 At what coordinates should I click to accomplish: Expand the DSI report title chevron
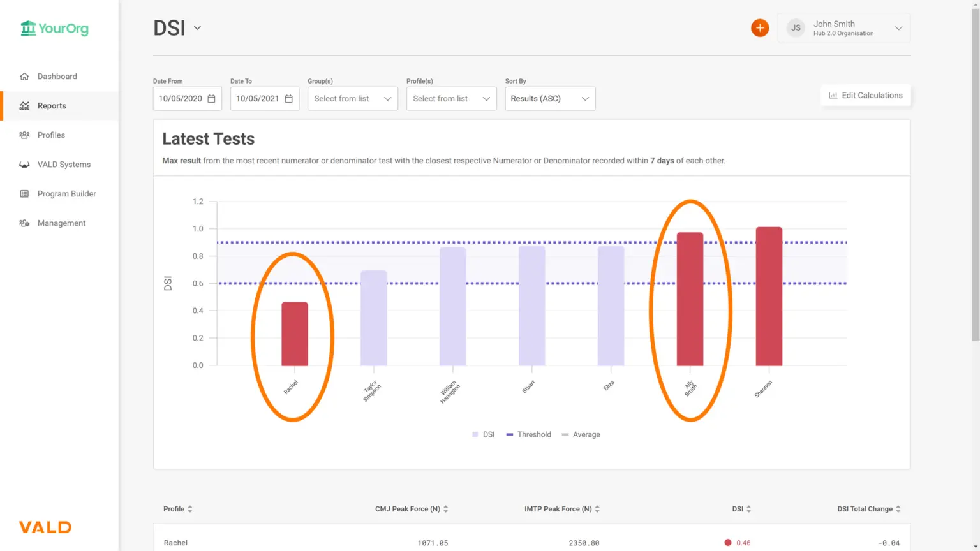(x=198, y=28)
